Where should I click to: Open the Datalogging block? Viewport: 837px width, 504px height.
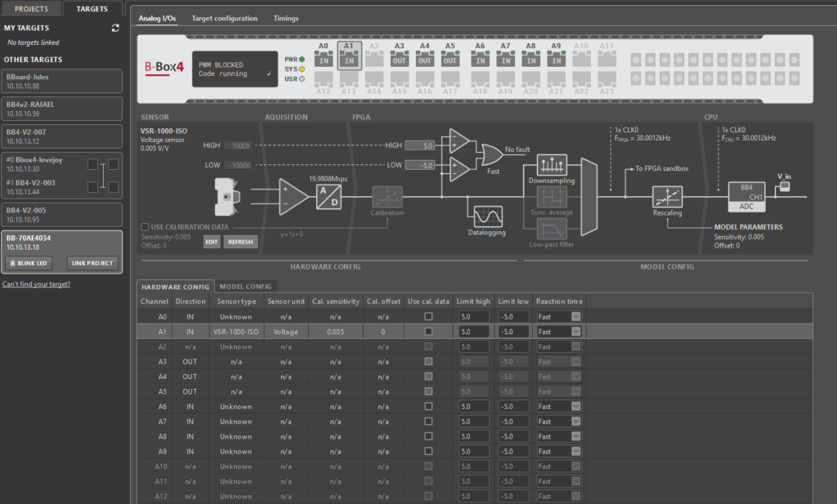[488, 216]
